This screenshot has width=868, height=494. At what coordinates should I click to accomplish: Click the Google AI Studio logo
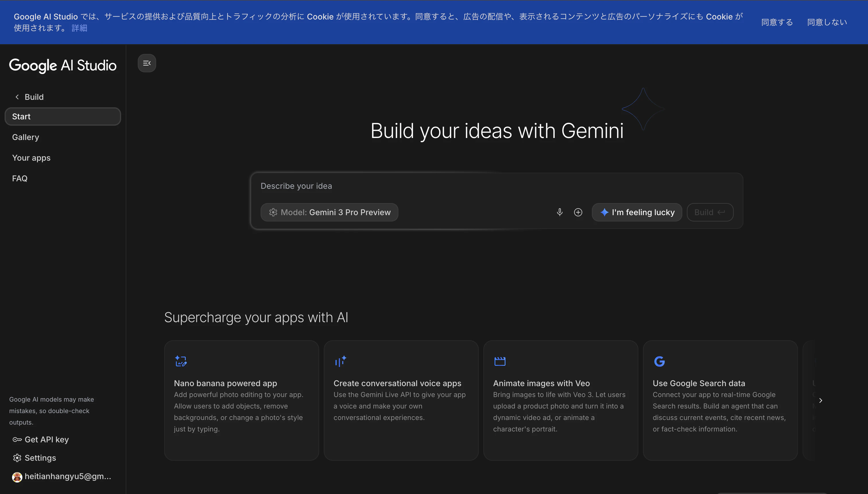click(x=63, y=65)
